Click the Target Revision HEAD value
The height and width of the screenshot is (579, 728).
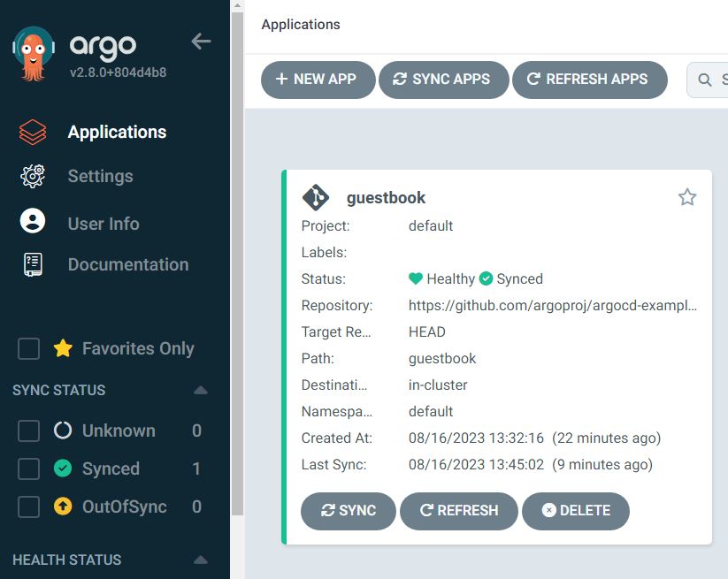(426, 331)
